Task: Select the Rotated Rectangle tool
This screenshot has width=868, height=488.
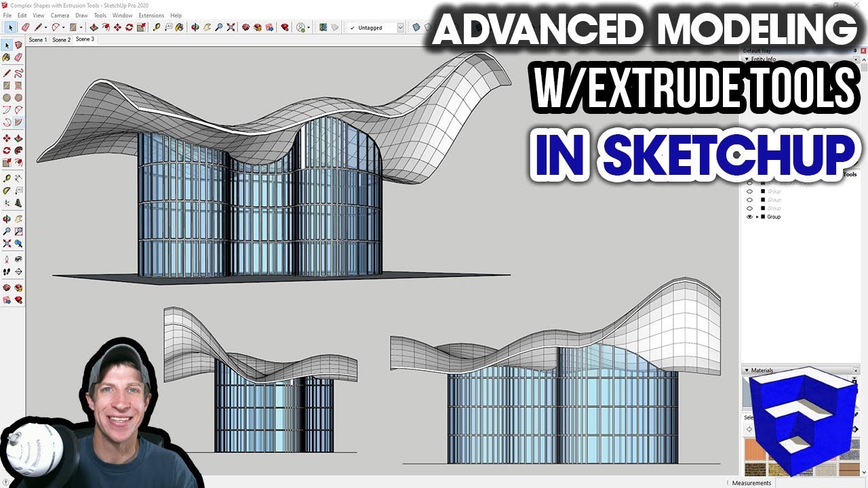Action: (x=18, y=86)
